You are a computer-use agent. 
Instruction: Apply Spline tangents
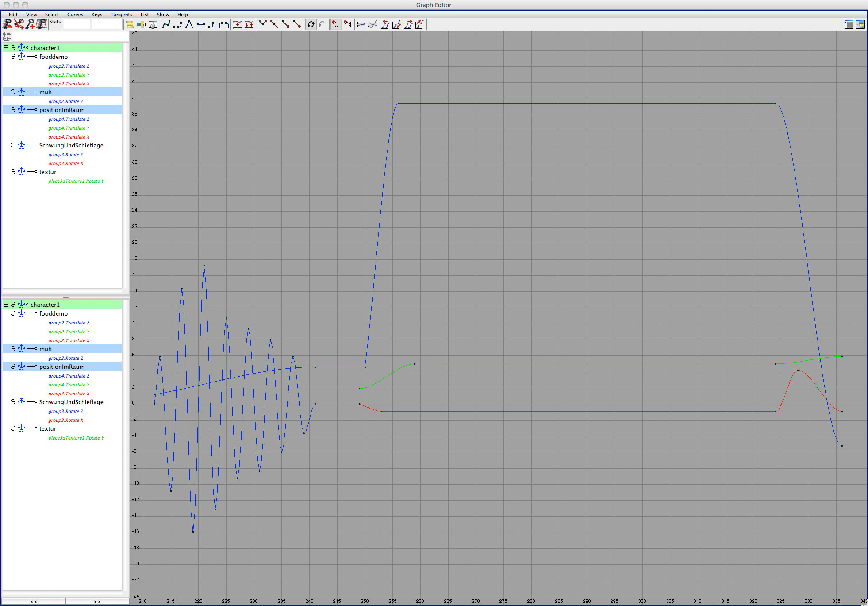[166, 25]
